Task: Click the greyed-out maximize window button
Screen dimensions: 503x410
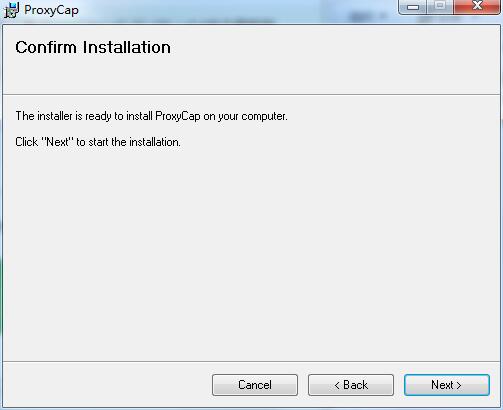Action: coord(440,7)
